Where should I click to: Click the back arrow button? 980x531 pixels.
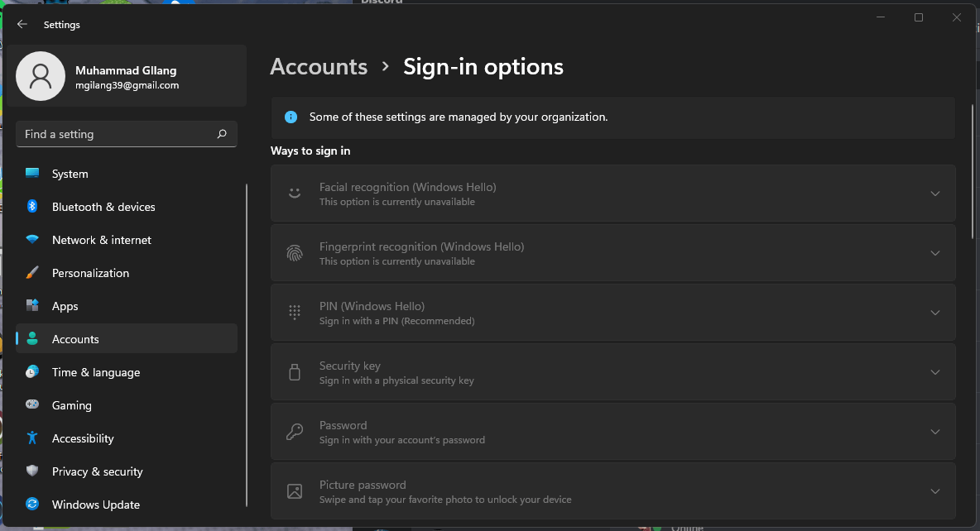pyautogui.click(x=22, y=24)
